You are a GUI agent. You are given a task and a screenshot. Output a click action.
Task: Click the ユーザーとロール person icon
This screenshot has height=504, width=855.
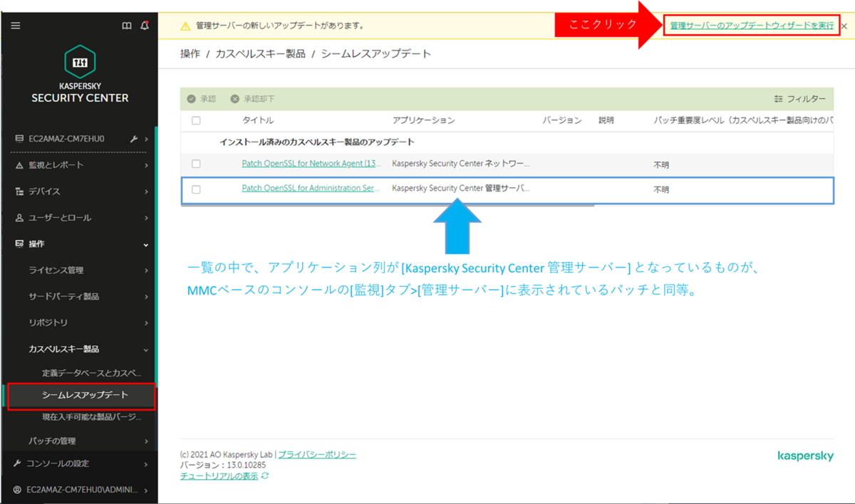(19, 218)
